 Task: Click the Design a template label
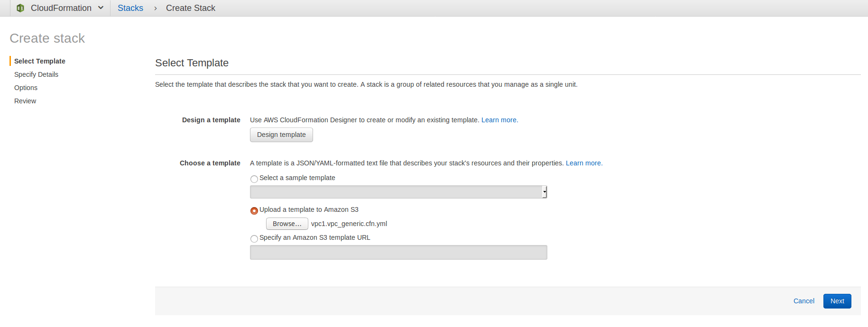(211, 120)
